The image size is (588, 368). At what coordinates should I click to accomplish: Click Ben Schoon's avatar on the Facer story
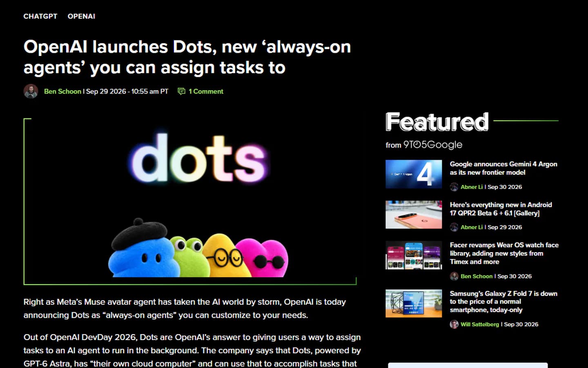(x=454, y=276)
